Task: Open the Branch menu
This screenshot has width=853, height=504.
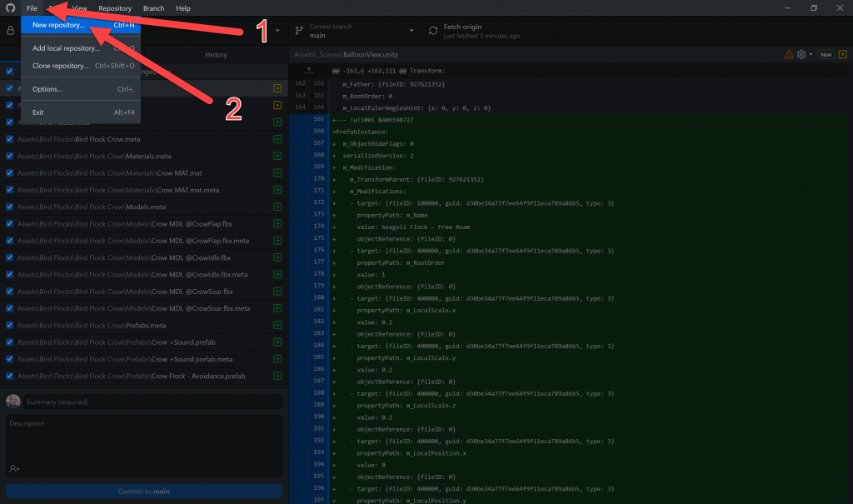Action: [153, 8]
